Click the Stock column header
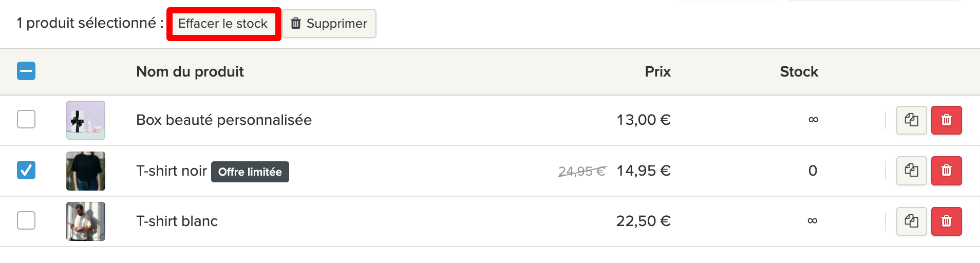The height and width of the screenshot is (263, 980). point(799,72)
